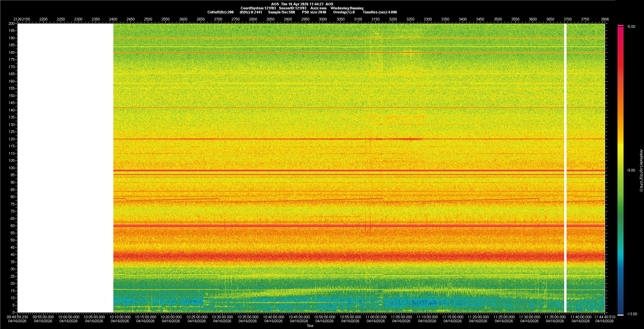The height and width of the screenshot is (329, 644).
Task: Select the 3000 tick on the top axis
Action: point(323,19)
